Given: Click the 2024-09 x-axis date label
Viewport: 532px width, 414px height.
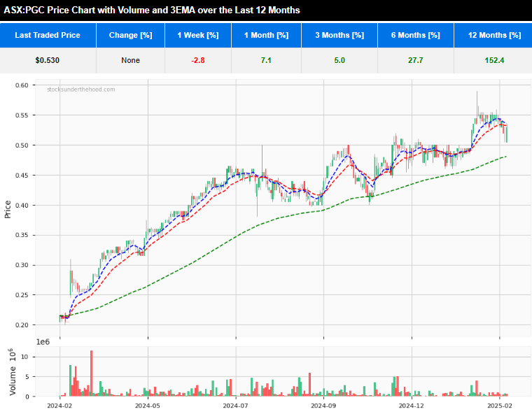Looking at the screenshot, I should [323, 406].
